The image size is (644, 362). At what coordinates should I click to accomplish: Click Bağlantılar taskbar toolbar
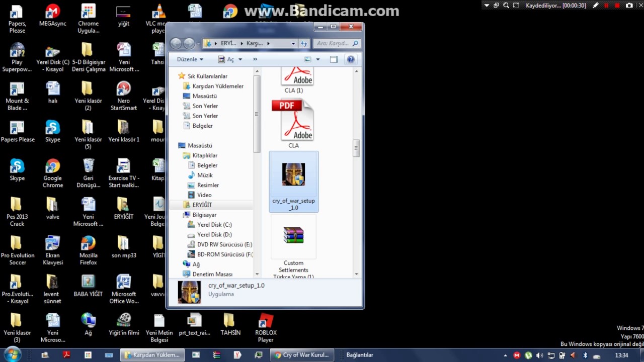coord(360,355)
